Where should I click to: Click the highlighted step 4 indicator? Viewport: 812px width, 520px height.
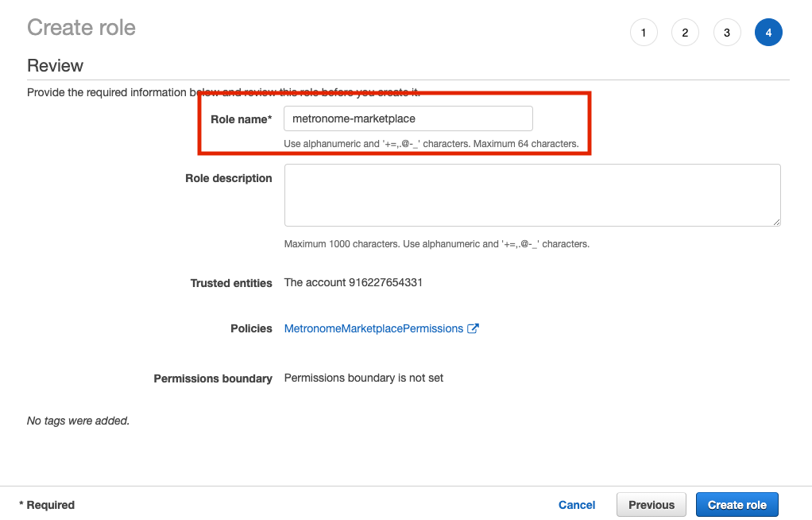pos(768,33)
